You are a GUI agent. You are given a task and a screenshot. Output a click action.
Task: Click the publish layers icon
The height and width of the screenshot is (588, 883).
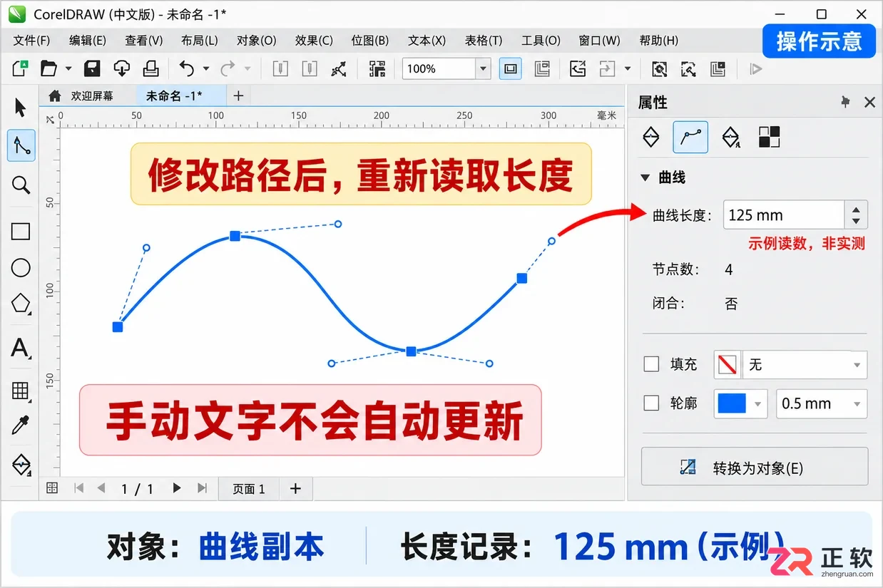[x=718, y=69]
